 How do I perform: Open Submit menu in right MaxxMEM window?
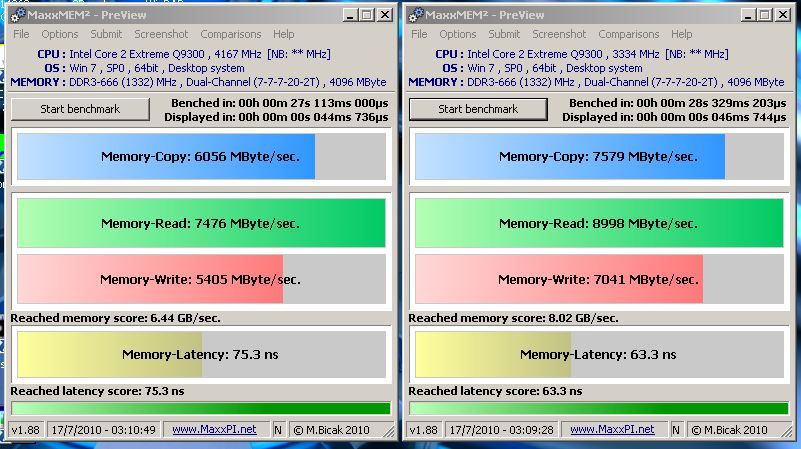504,34
